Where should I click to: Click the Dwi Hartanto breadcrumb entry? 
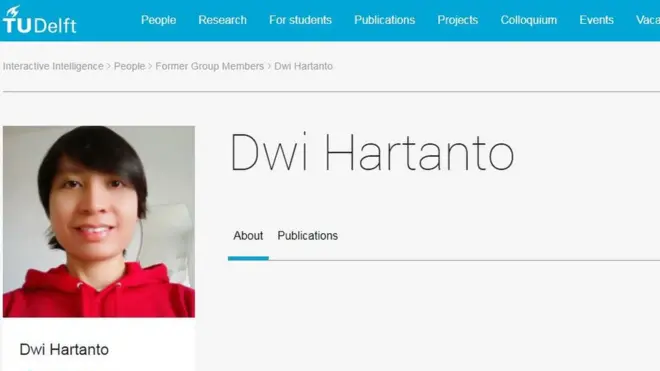(303, 66)
